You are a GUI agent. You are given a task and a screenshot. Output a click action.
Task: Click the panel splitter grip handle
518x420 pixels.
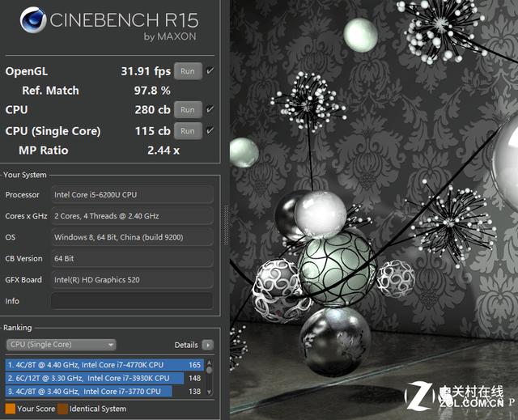[226, 225]
